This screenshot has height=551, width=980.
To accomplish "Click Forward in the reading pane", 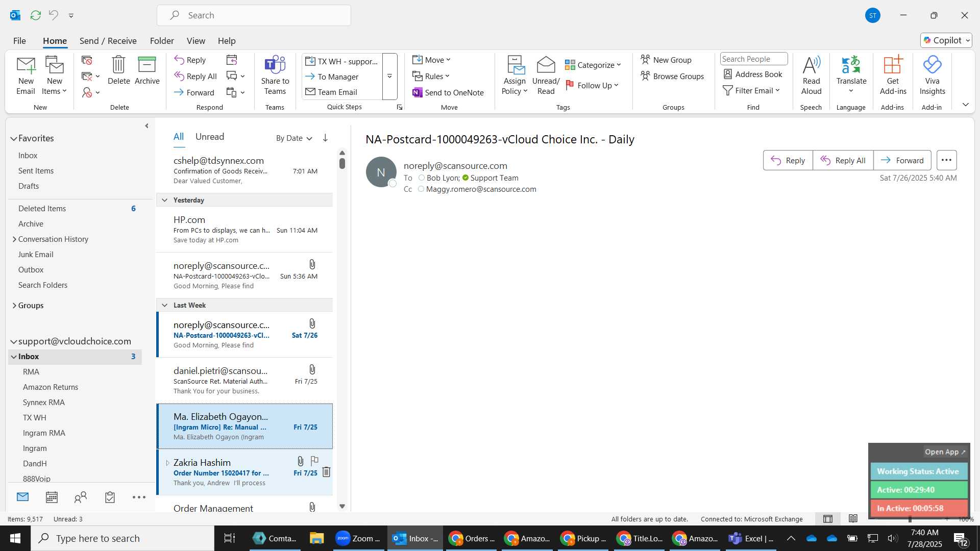I will coord(902,160).
